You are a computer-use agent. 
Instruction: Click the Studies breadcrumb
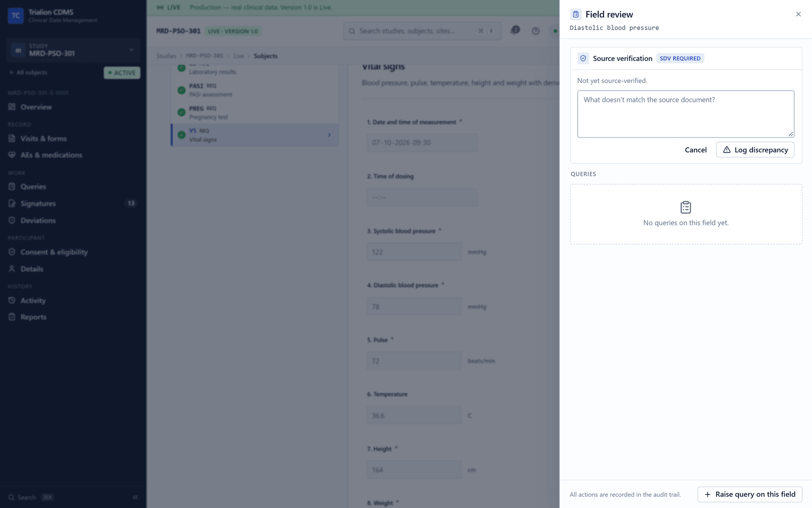tap(166, 56)
